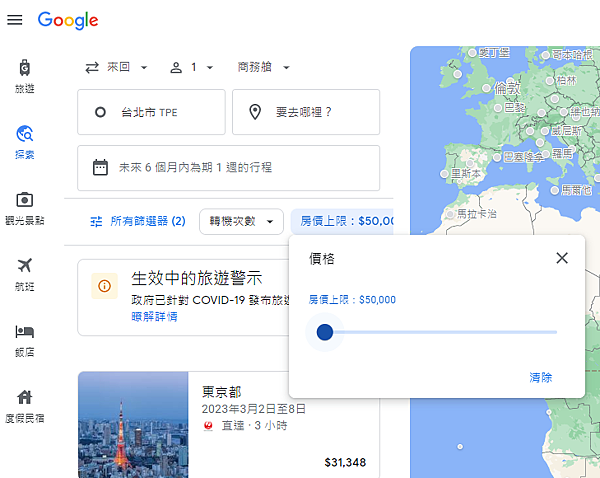This screenshot has width=600, height=478.
Task: Select 愛丁堡 Edinburgh marker on map
Action: (472, 52)
